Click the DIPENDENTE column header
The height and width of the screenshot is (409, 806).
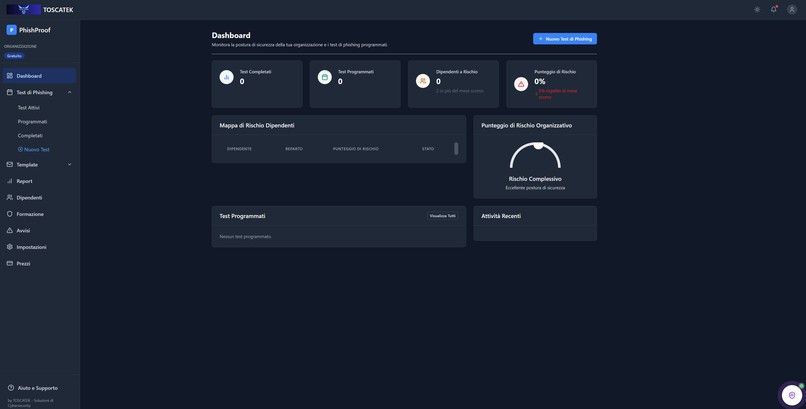(240, 149)
